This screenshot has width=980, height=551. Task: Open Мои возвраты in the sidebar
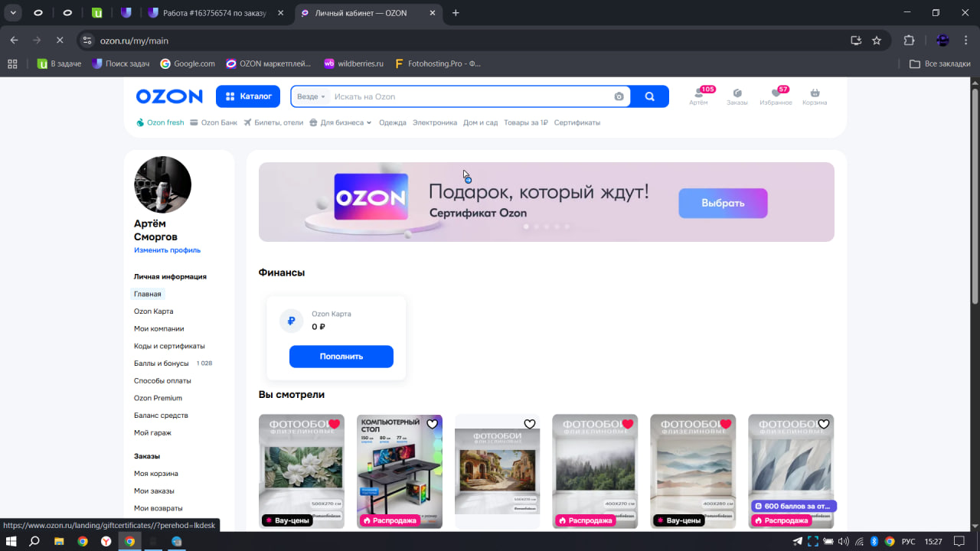[x=158, y=508]
